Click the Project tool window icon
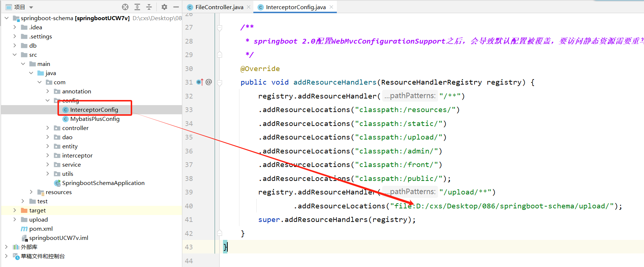The height and width of the screenshot is (267, 644). coord(9,7)
